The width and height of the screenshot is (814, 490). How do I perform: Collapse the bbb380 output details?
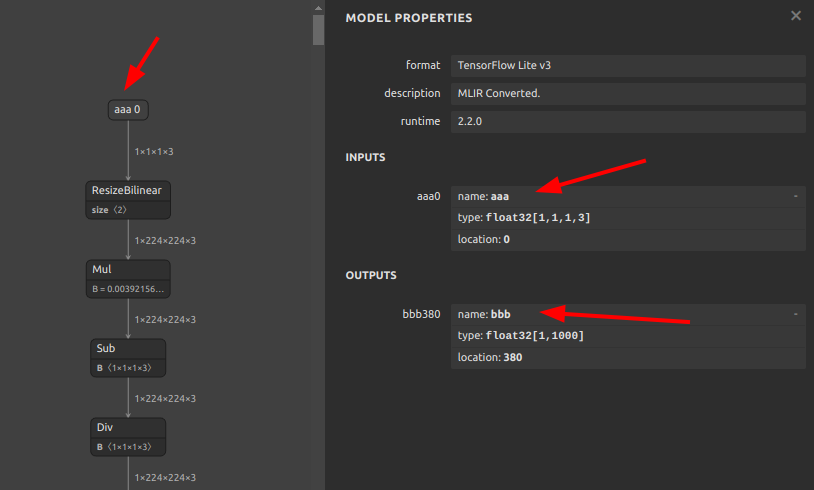(796, 314)
